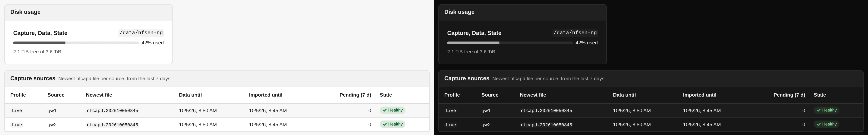Click 'Capture sources' heading in dark panel
The height and width of the screenshot is (135, 868).
(x=467, y=78)
